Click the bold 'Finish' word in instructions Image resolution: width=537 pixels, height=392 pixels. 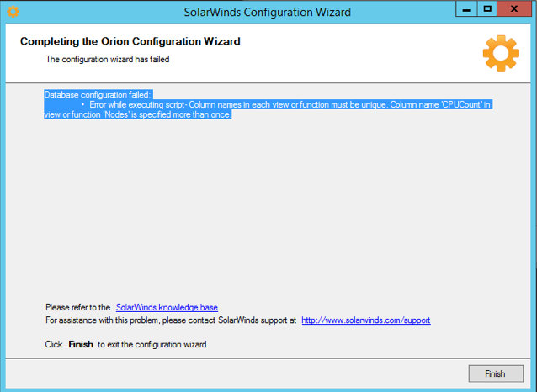point(81,344)
